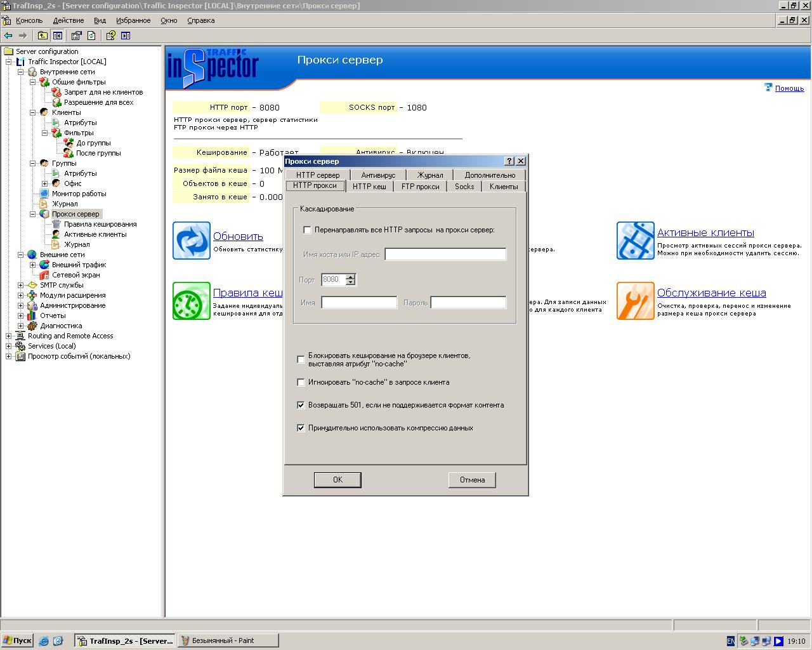Toggle Игнорировать no-cache в запросе клиента
The height and width of the screenshot is (650, 812).
click(301, 382)
